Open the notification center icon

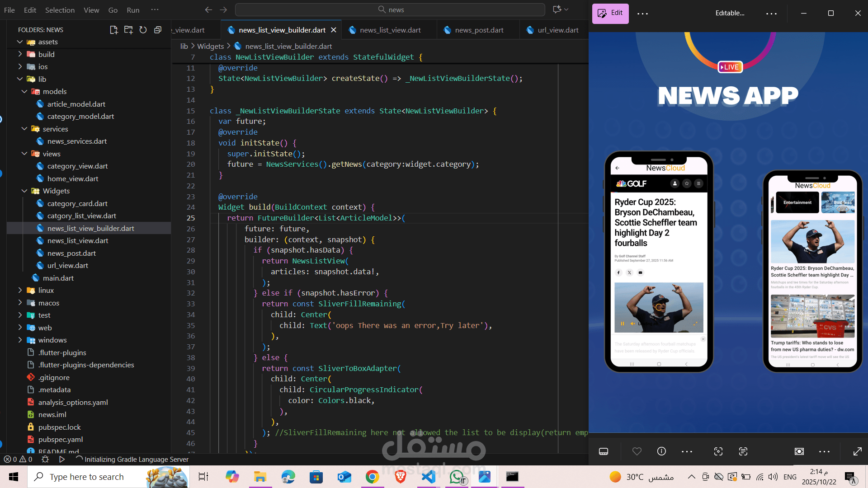(850, 477)
